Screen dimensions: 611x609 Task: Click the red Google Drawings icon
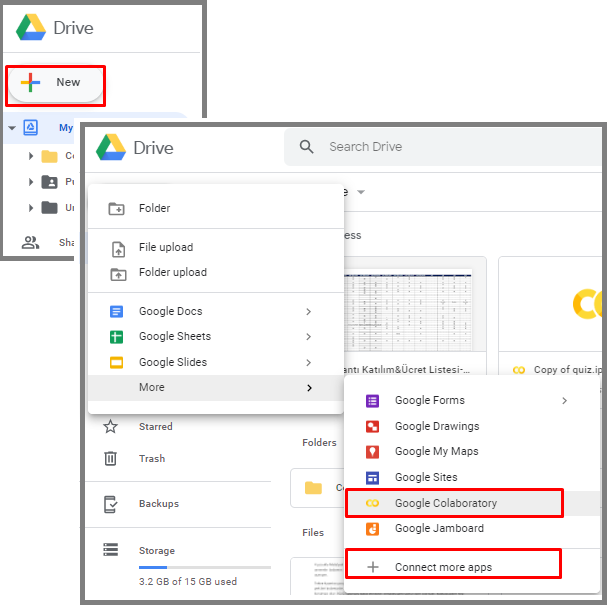(373, 427)
